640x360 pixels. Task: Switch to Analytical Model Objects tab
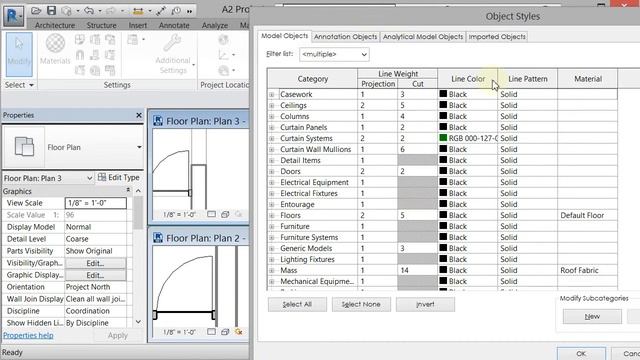pyautogui.click(x=423, y=37)
